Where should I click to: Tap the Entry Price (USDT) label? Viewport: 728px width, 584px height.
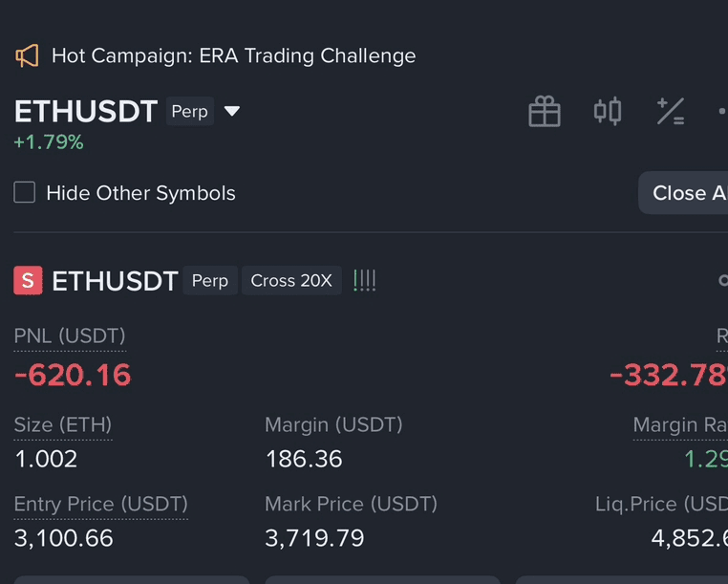(x=100, y=504)
